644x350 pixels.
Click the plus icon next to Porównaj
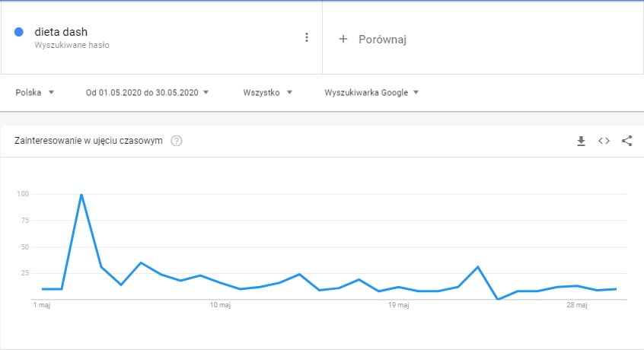click(343, 39)
